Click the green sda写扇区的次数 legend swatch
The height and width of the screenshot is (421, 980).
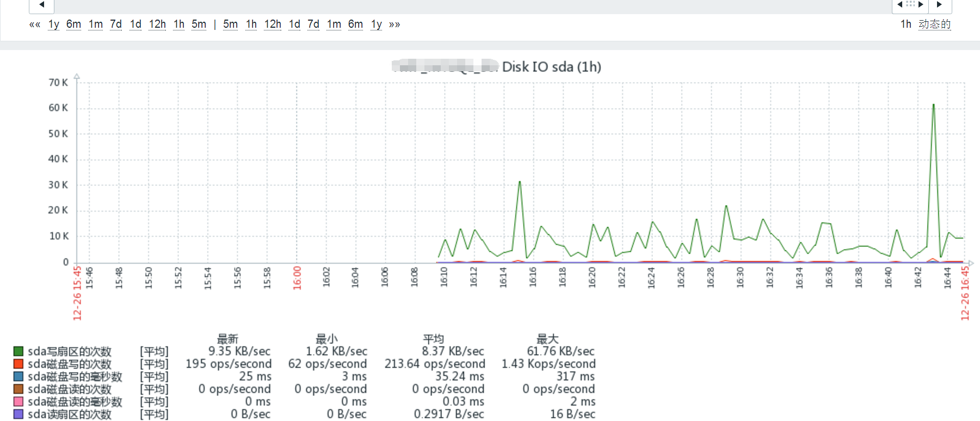[19, 351]
